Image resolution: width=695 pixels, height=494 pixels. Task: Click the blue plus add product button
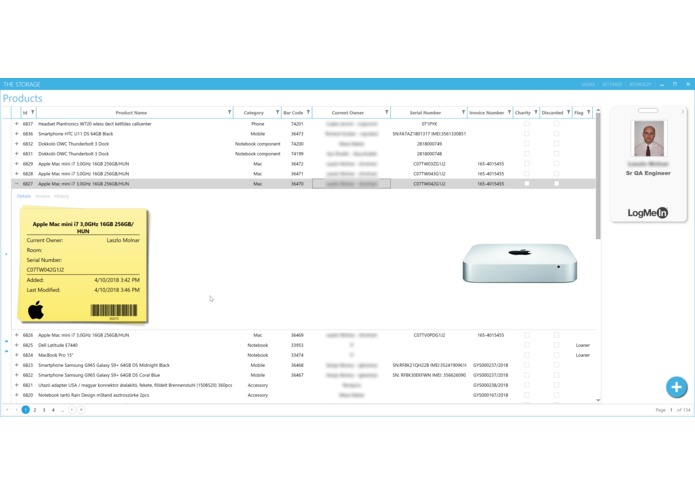pyautogui.click(x=676, y=387)
